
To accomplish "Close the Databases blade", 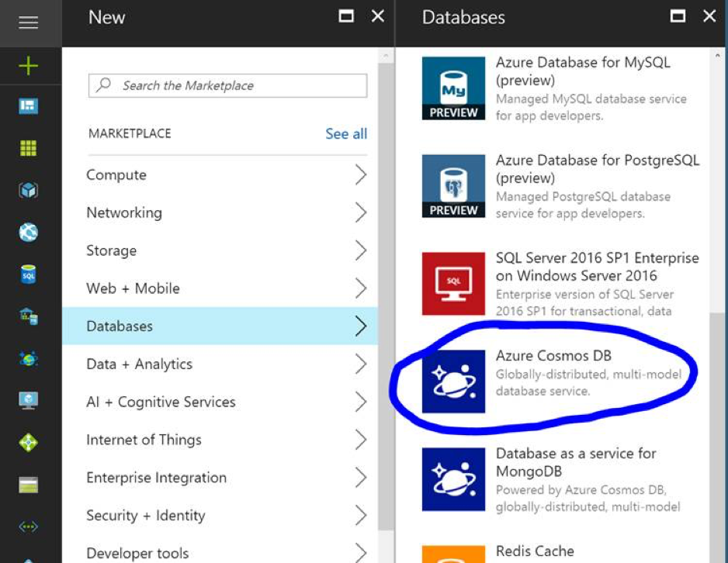I will pyautogui.click(x=709, y=16).
